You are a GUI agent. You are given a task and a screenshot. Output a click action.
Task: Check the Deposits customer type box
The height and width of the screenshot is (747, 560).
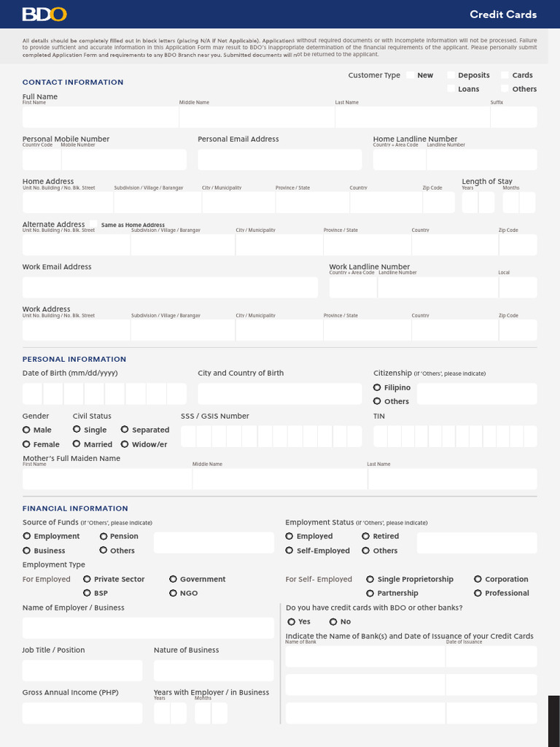[x=451, y=75]
